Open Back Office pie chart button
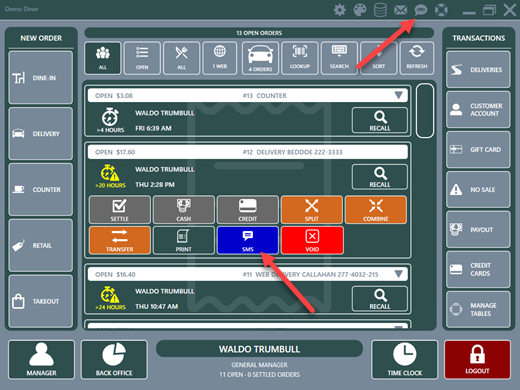This screenshot has width=520, height=390. [114, 360]
